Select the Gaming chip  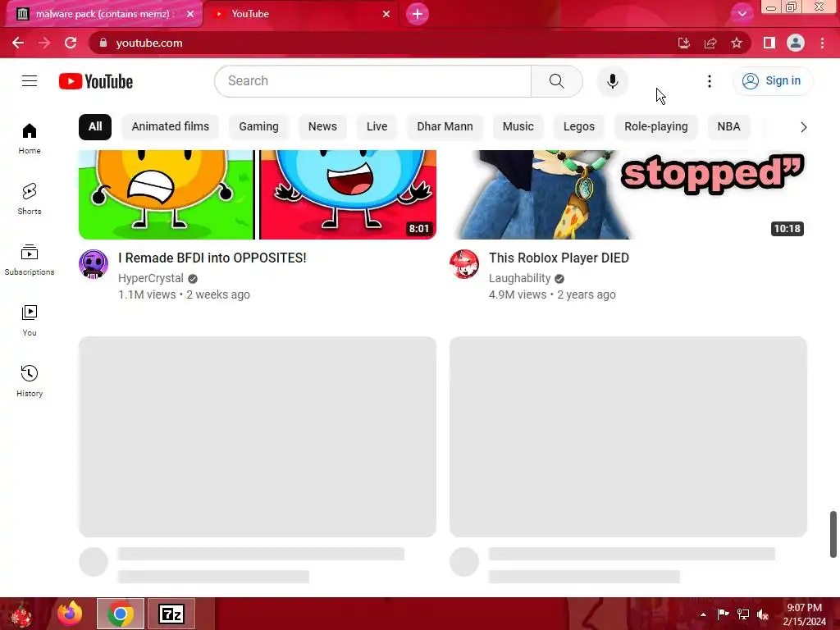(x=258, y=127)
